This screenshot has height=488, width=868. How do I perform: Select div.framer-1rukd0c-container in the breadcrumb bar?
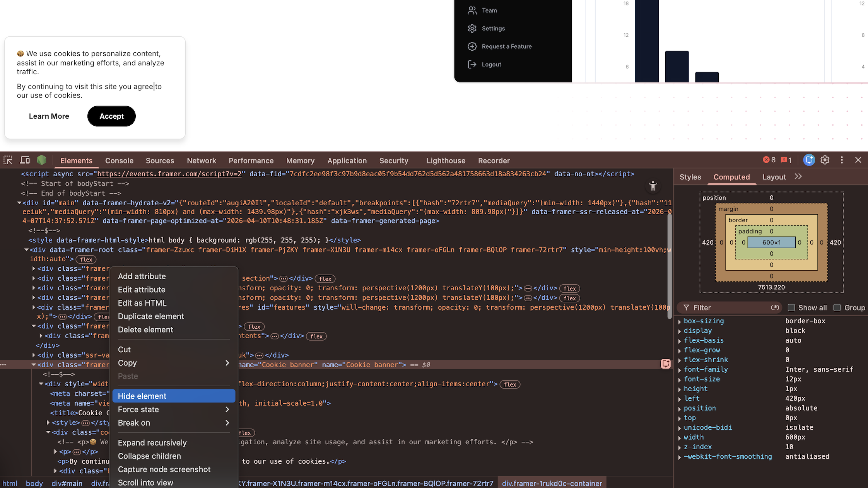coord(552,483)
